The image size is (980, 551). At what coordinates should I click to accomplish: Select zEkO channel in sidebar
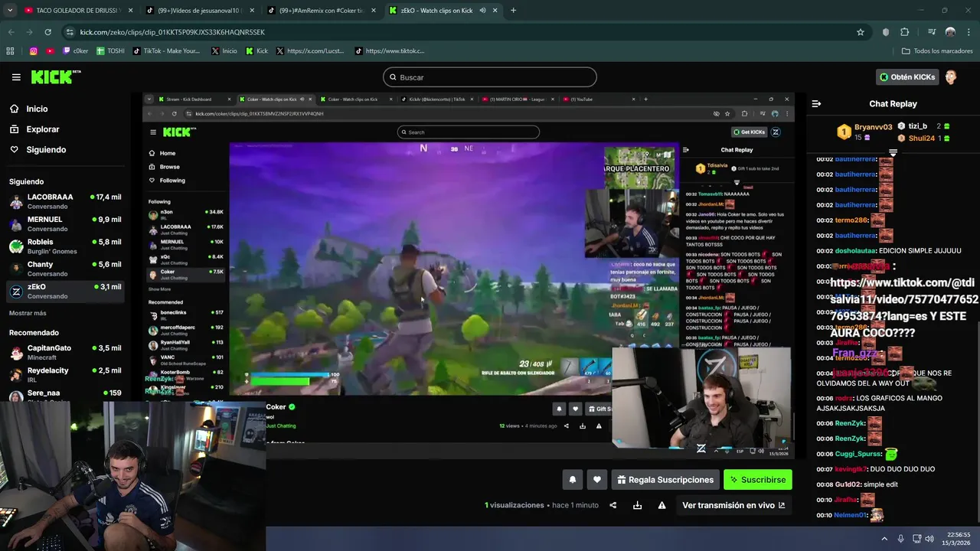tap(65, 291)
